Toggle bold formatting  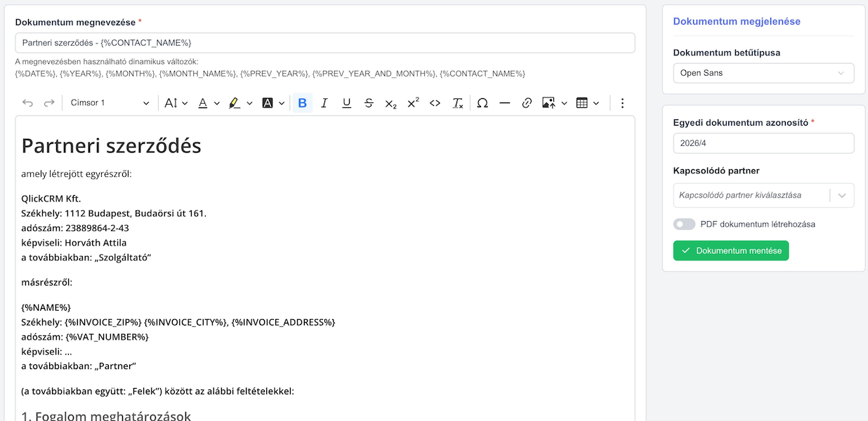tap(302, 103)
